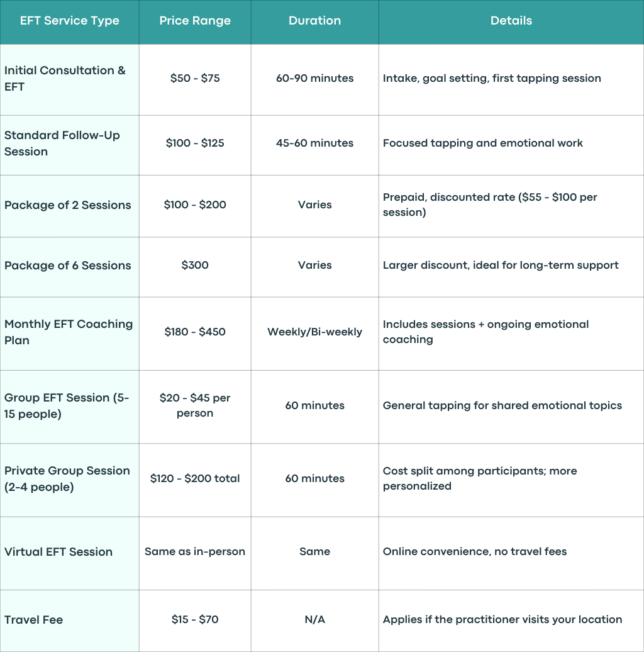This screenshot has width=644, height=652.
Task: Click the Duration column header
Action: (x=314, y=21)
